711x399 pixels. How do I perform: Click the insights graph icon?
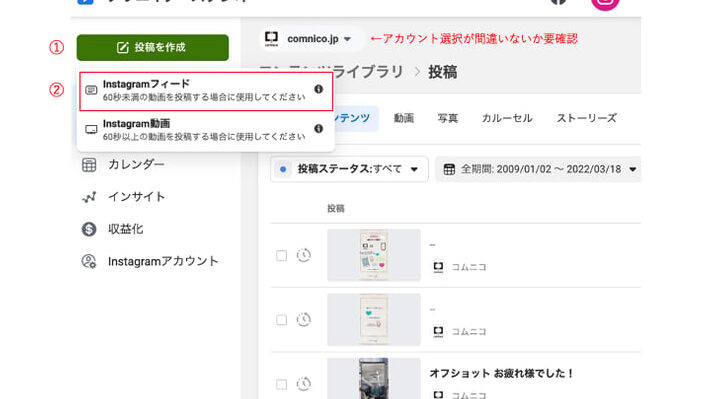pyautogui.click(x=89, y=197)
